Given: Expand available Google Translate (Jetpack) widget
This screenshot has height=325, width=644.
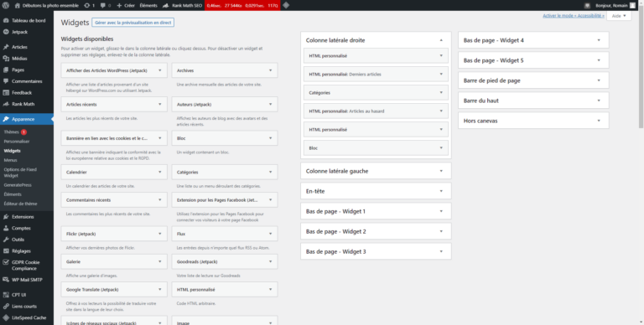Looking at the screenshot, I should tap(160, 290).
